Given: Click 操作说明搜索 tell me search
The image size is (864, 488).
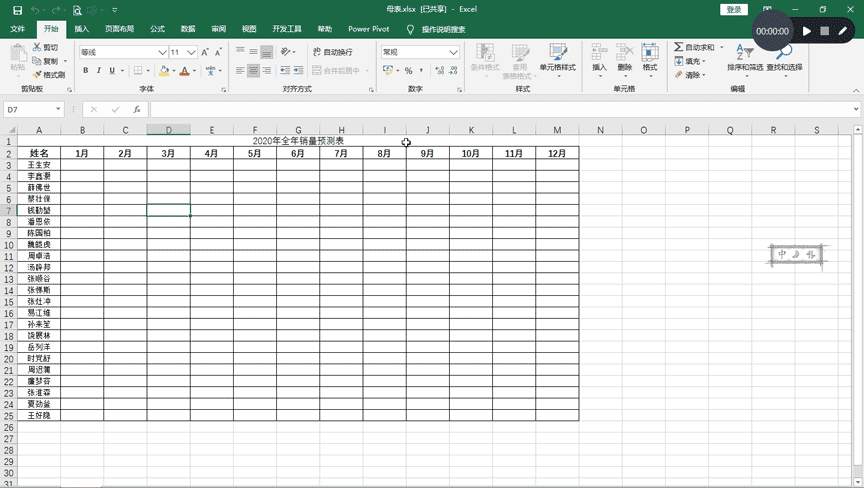Looking at the screenshot, I should tap(444, 29).
